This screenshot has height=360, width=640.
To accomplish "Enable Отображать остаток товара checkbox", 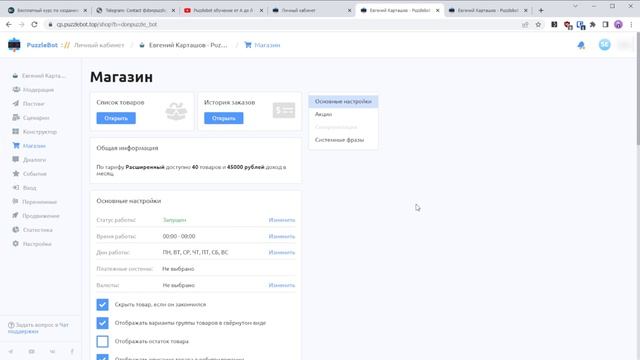I will (102, 341).
